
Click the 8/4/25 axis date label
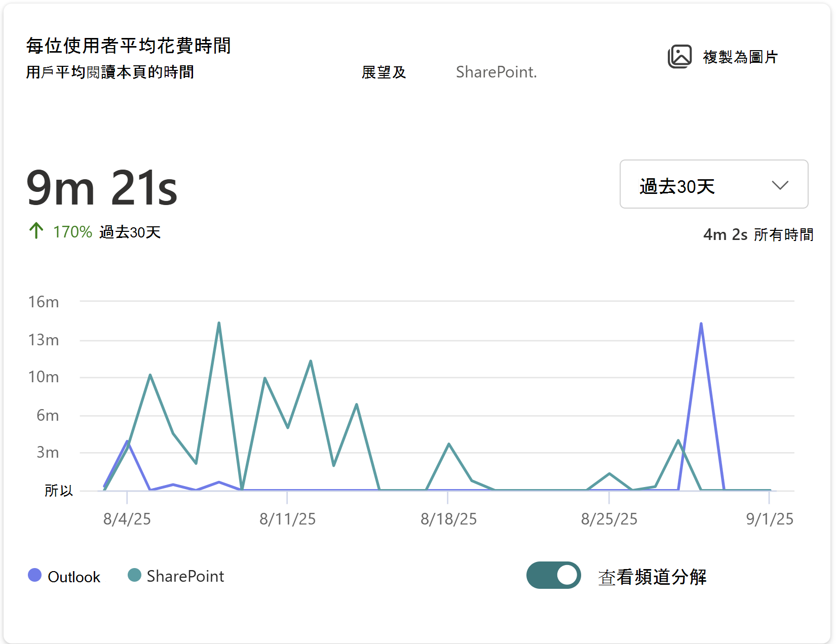click(127, 519)
